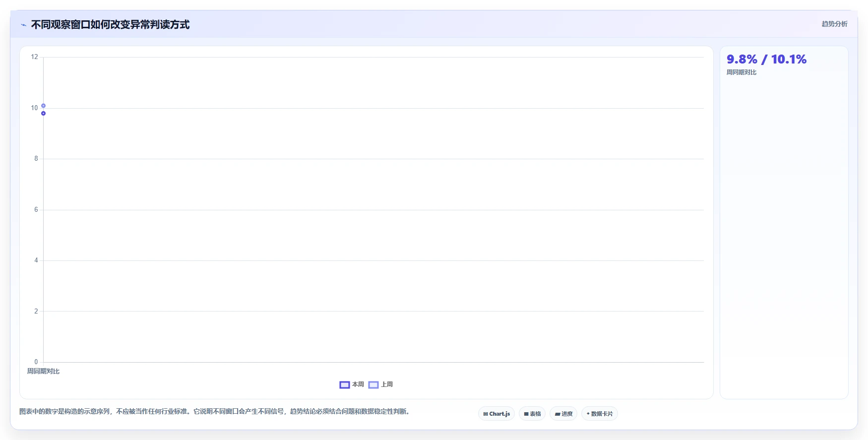Click the footnote text starting 图表中的数字
The image size is (868, 440).
click(x=215, y=412)
